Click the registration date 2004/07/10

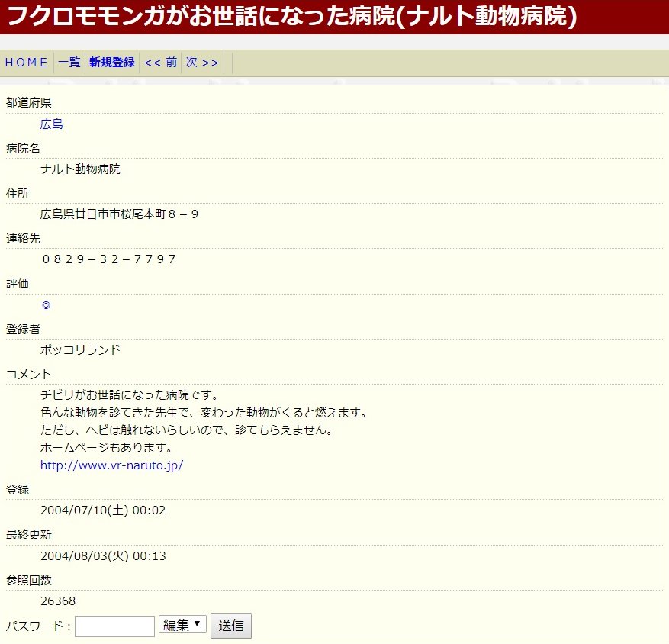(x=103, y=510)
